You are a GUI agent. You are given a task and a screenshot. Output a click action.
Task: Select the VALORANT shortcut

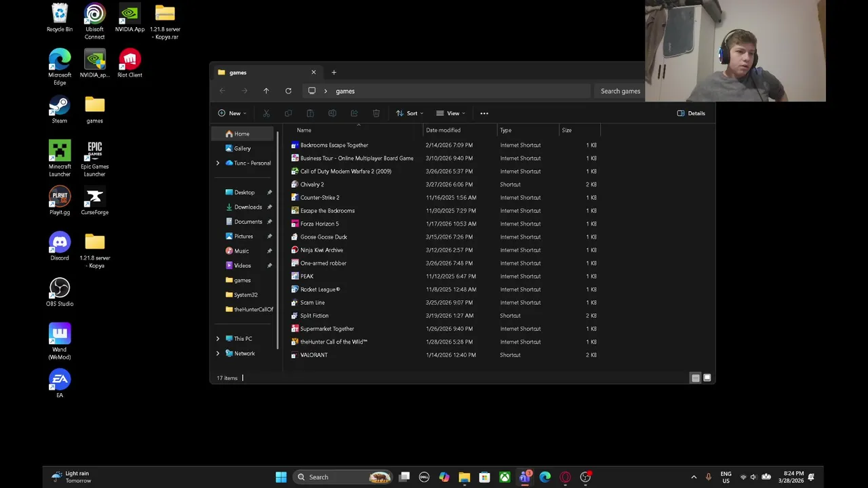pos(313,355)
